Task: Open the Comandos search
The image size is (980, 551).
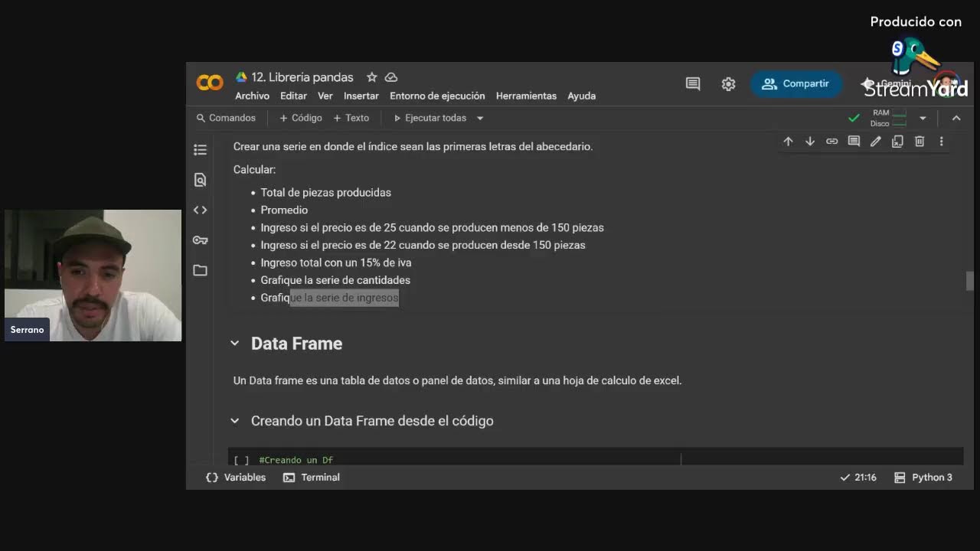Action: coord(226,118)
